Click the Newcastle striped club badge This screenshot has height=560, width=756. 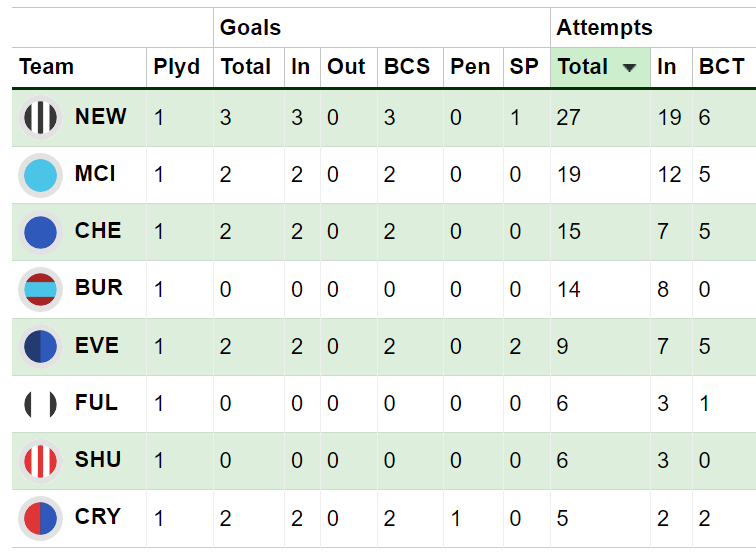[x=41, y=118]
